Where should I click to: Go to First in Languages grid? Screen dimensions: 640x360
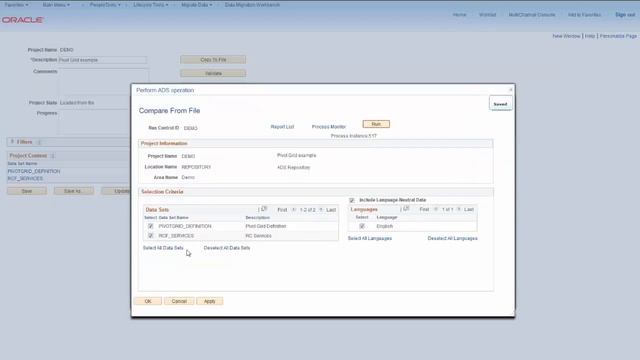(x=424, y=209)
